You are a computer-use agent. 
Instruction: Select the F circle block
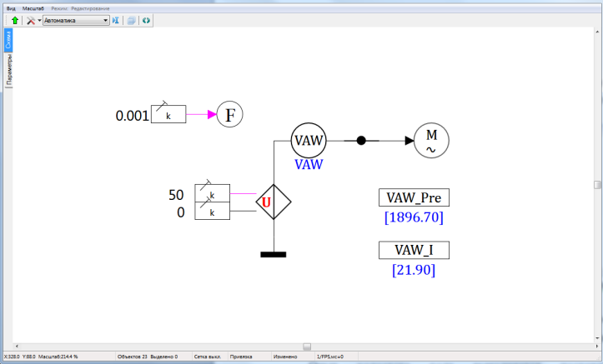tap(230, 114)
